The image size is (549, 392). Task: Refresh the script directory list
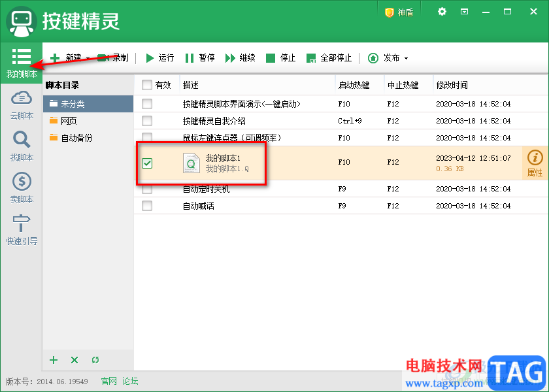[95, 360]
